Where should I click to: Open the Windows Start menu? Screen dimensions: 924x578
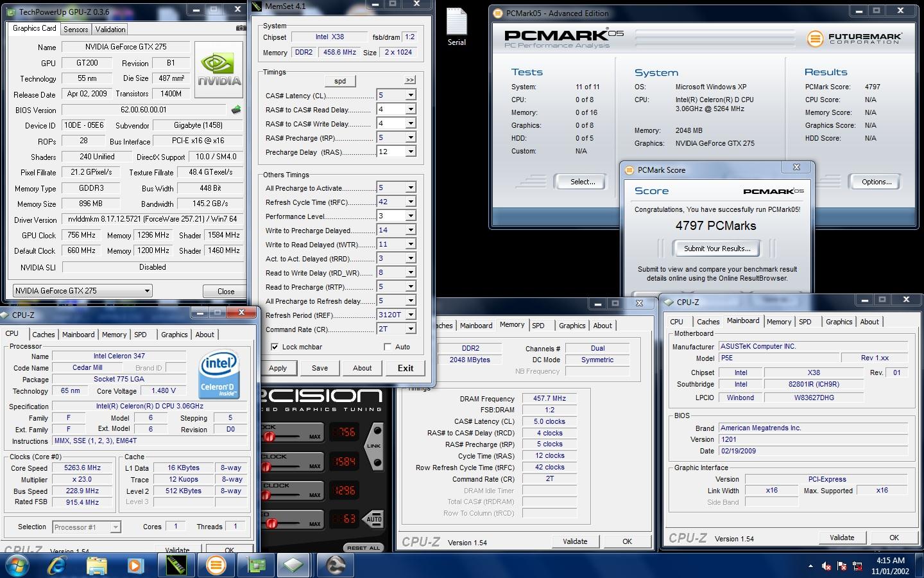coord(17,565)
